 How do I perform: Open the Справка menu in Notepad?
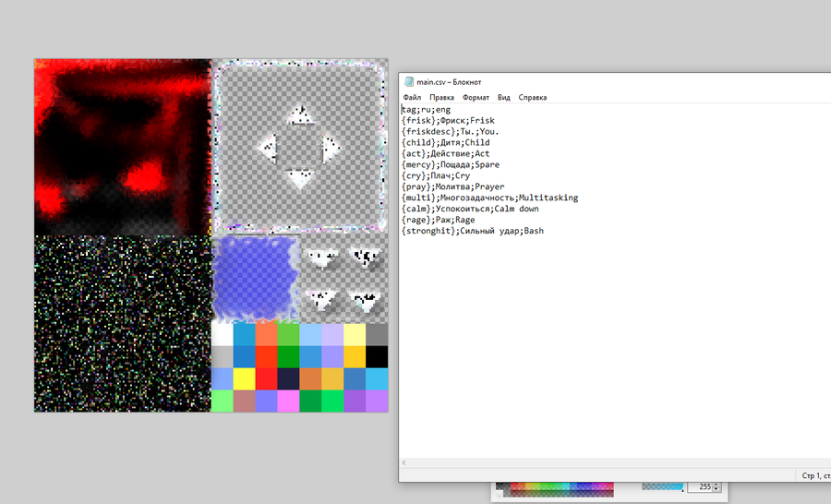coord(532,98)
